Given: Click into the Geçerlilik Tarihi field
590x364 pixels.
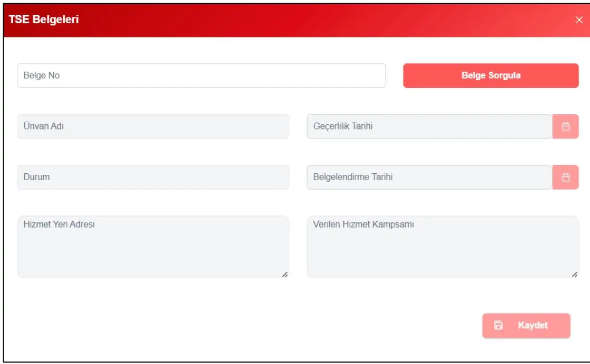Looking at the screenshot, I should pyautogui.click(x=429, y=126).
